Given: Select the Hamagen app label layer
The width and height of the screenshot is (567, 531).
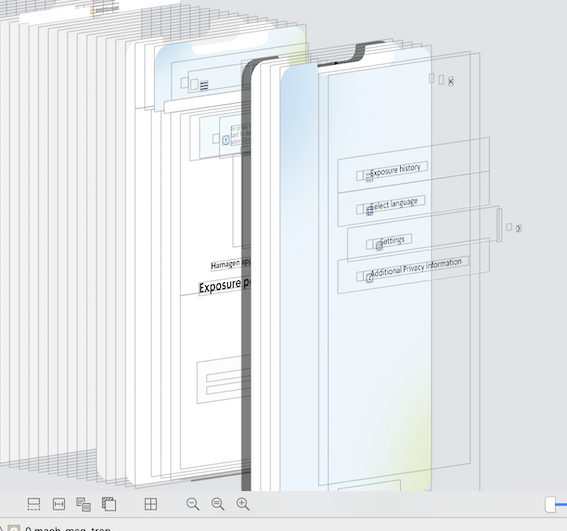Looking at the screenshot, I should click(x=230, y=264).
